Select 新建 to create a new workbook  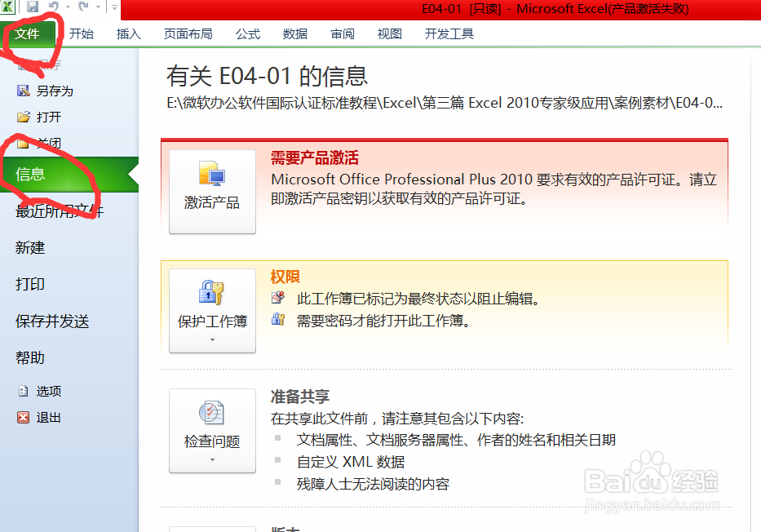(x=29, y=247)
